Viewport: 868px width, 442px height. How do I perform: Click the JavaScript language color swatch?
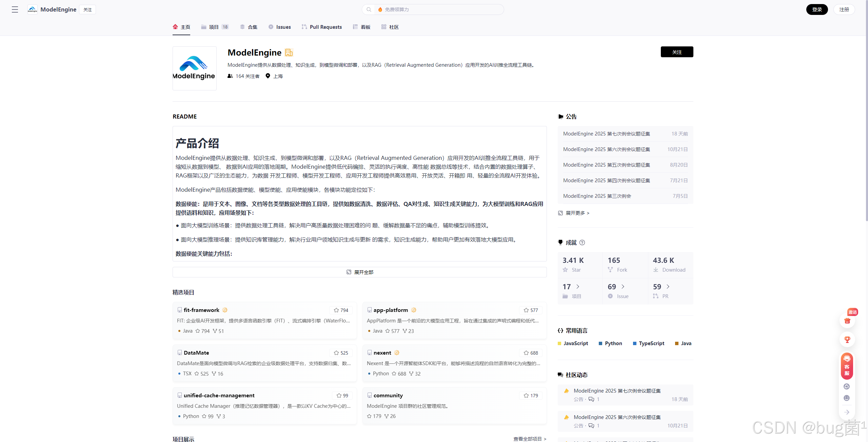point(559,343)
